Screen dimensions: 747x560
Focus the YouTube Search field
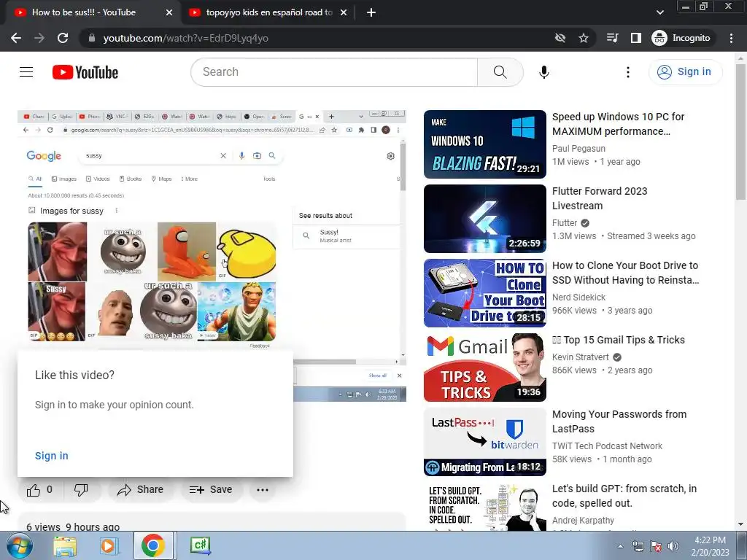pyautogui.click(x=334, y=72)
